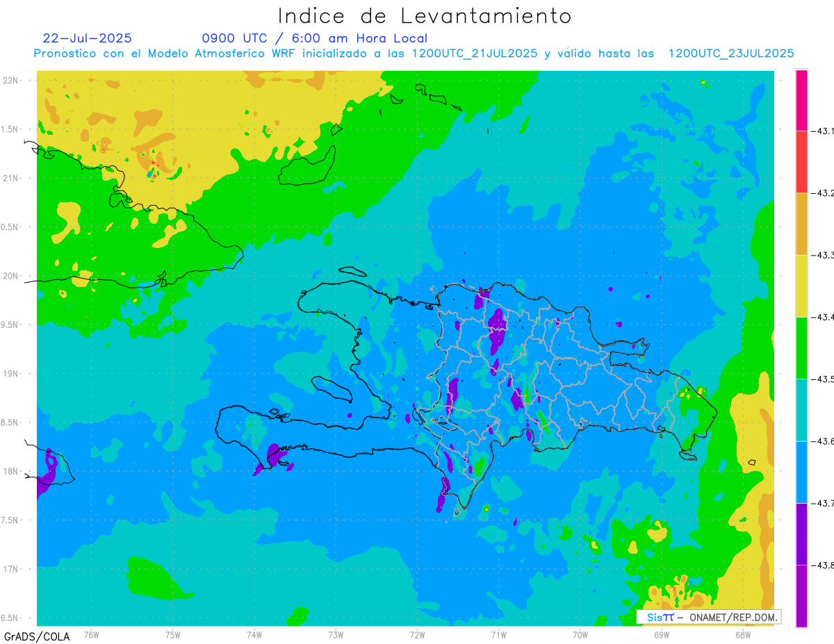Click the -43.2 legend value
The height and width of the screenshot is (644, 834).
[x=824, y=193]
